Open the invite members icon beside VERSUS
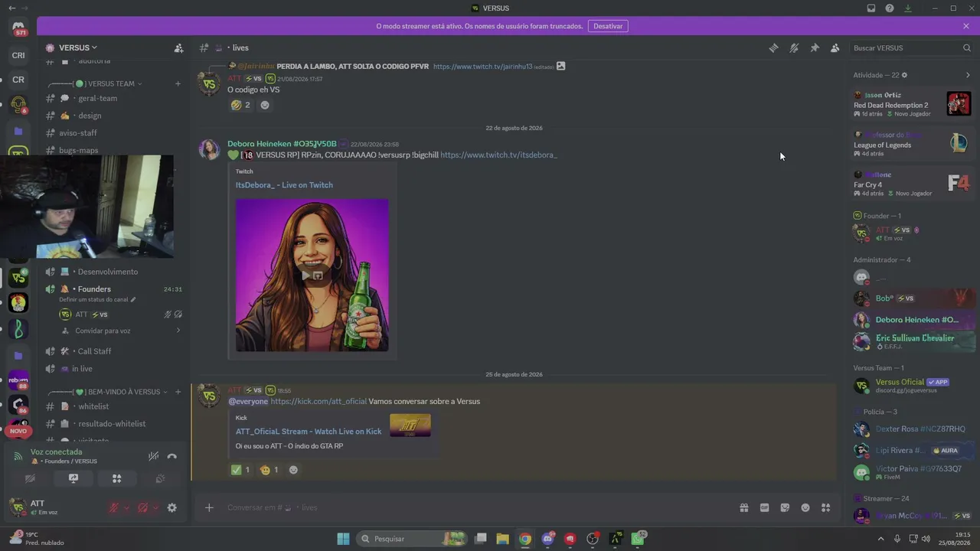980x551 pixels. click(x=178, y=47)
